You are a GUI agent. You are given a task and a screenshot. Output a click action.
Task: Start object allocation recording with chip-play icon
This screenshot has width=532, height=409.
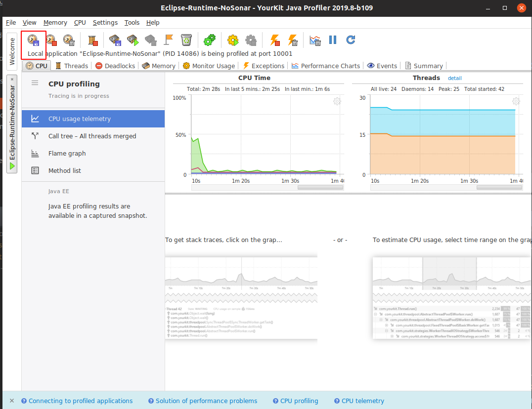[x=133, y=40]
